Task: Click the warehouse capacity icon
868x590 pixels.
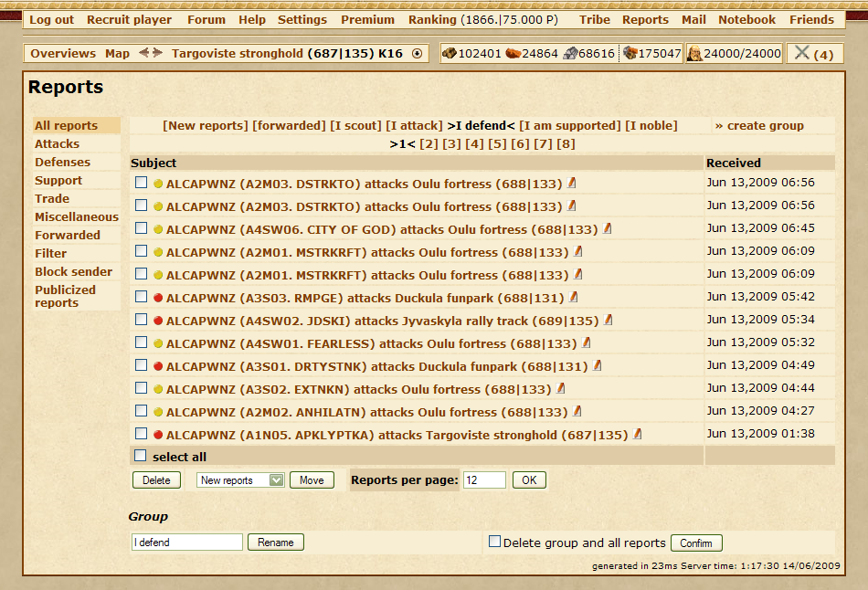Action: [630, 54]
